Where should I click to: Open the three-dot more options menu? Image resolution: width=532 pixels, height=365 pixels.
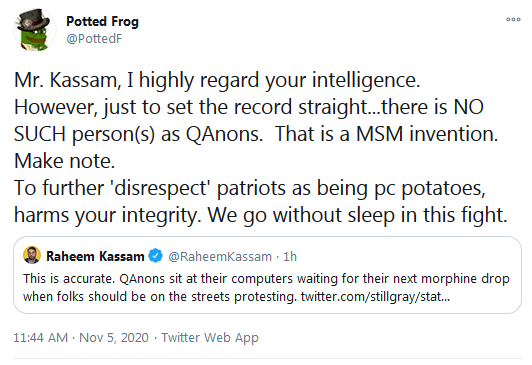click(x=513, y=20)
